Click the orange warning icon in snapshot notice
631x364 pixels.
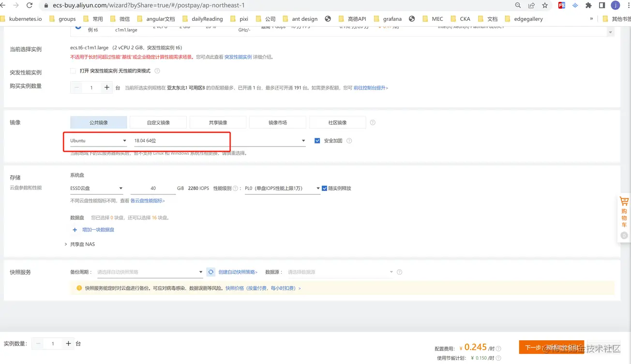pos(79,288)
